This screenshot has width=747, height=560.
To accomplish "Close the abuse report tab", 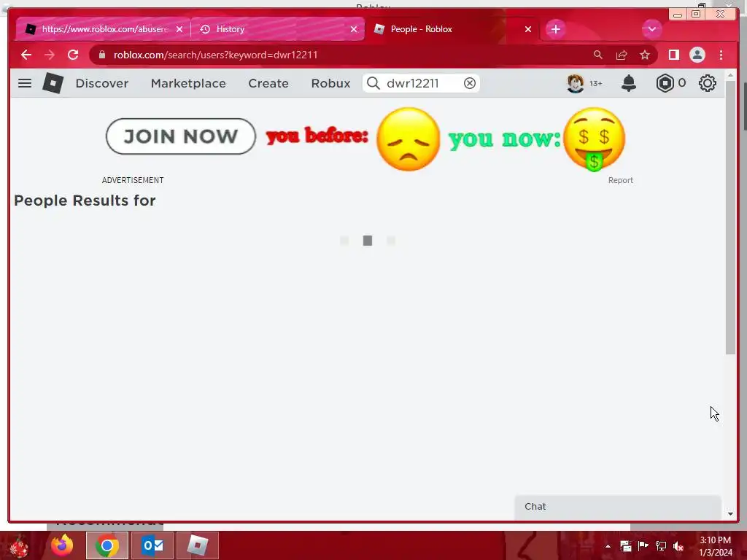I will pyautogui.click(x=179, y=29).
